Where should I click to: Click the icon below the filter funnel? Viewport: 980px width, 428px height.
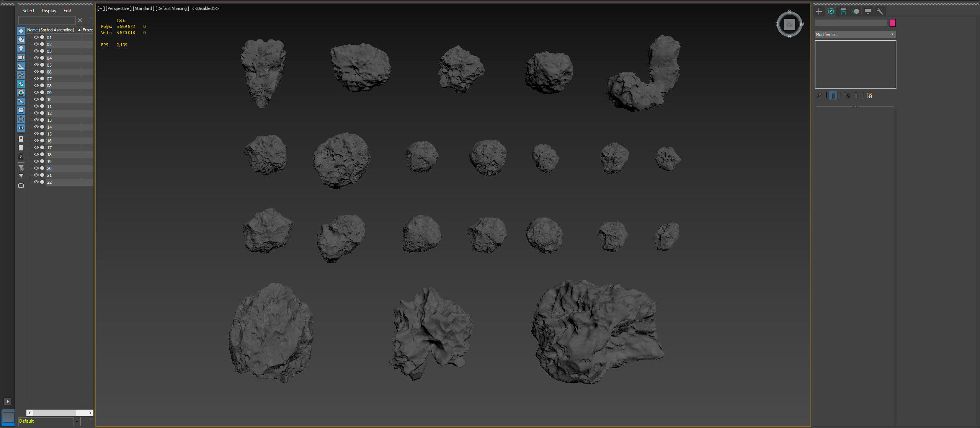coord(21,185)
